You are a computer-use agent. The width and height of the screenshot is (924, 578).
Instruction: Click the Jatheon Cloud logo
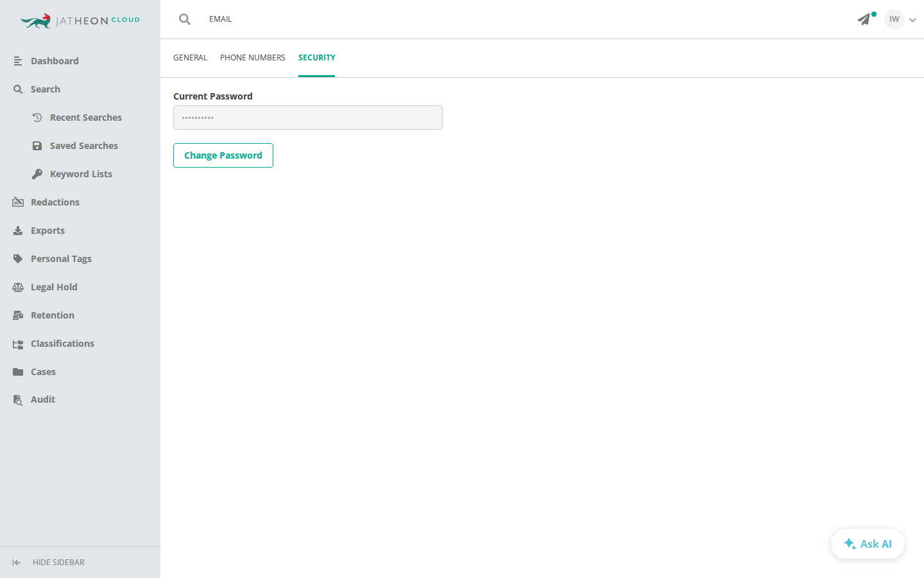pos(80,21)
